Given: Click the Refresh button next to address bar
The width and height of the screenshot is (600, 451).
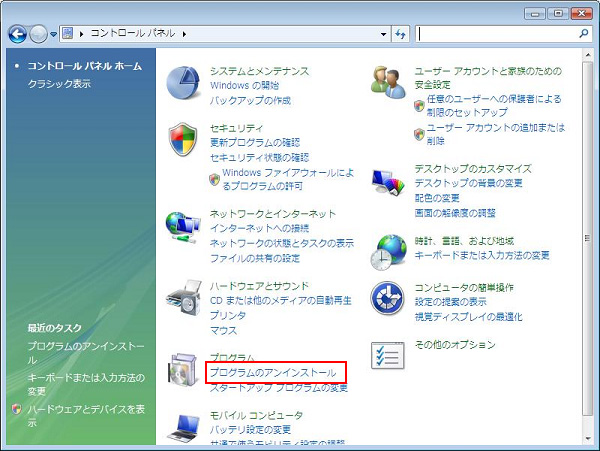Looking at the screenshot, I should pyautogui.click(x=400, y=34).
